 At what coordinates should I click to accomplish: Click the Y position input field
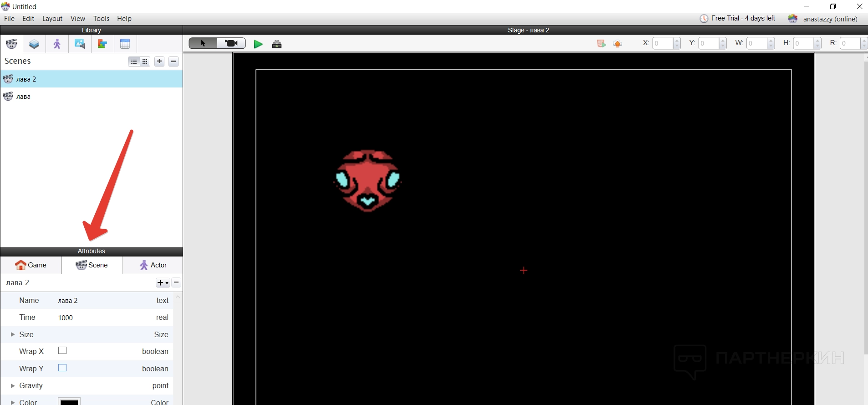pyautogui.click(x=709, y=43)
